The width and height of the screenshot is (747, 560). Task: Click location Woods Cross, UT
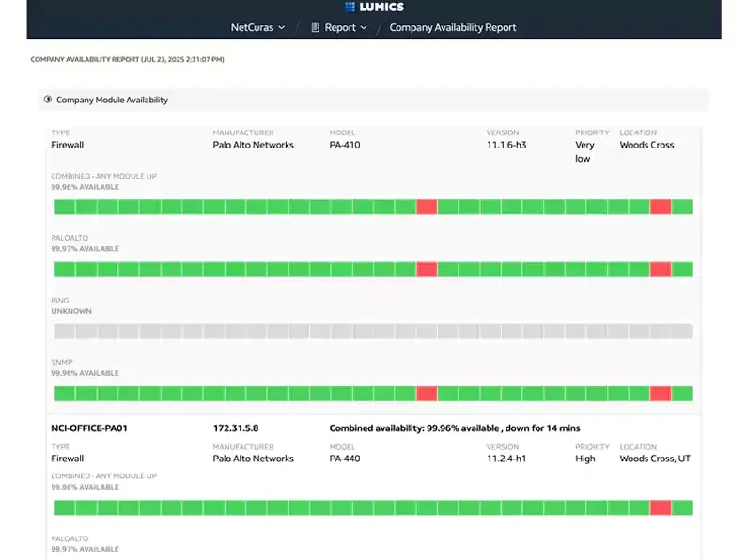pos(655,459)
